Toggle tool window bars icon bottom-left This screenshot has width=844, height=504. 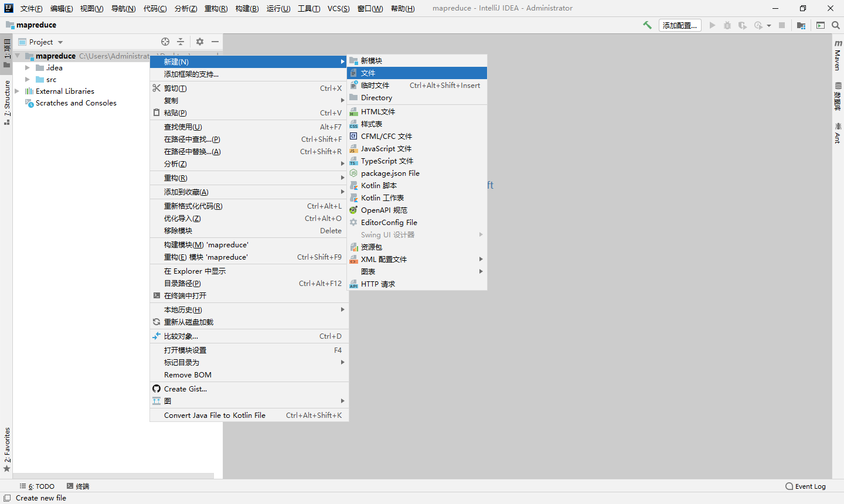pos(7,498)
